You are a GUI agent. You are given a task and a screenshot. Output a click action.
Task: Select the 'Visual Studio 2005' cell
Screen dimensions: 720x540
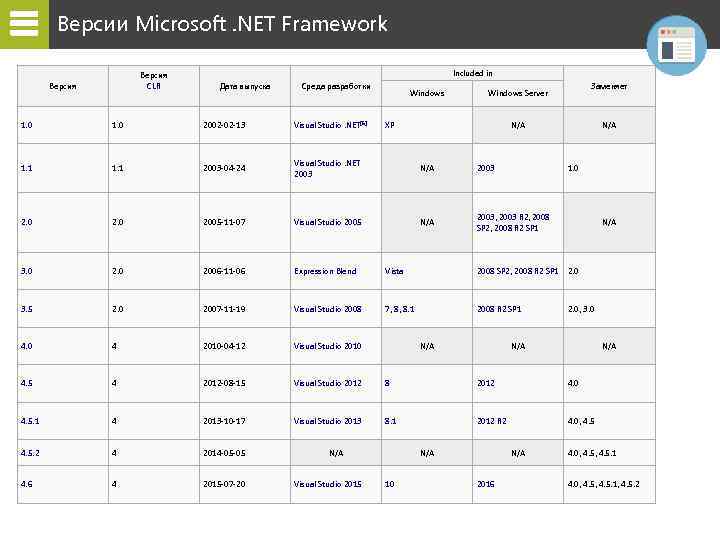[x=328, y=222]
